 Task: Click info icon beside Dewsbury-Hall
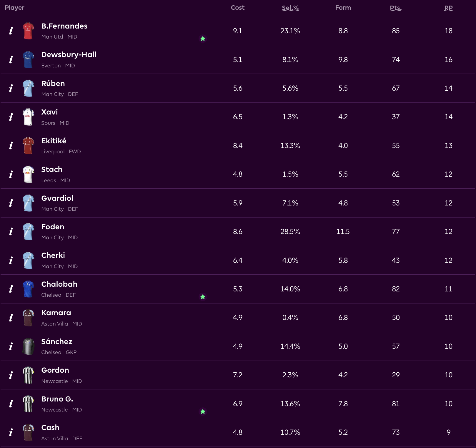coord(11,59)
